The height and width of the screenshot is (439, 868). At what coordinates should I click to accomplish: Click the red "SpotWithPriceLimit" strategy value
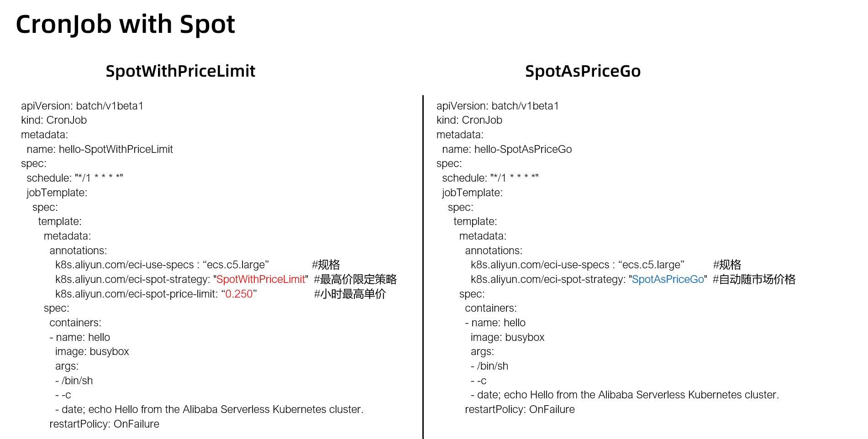coord(260,279)
